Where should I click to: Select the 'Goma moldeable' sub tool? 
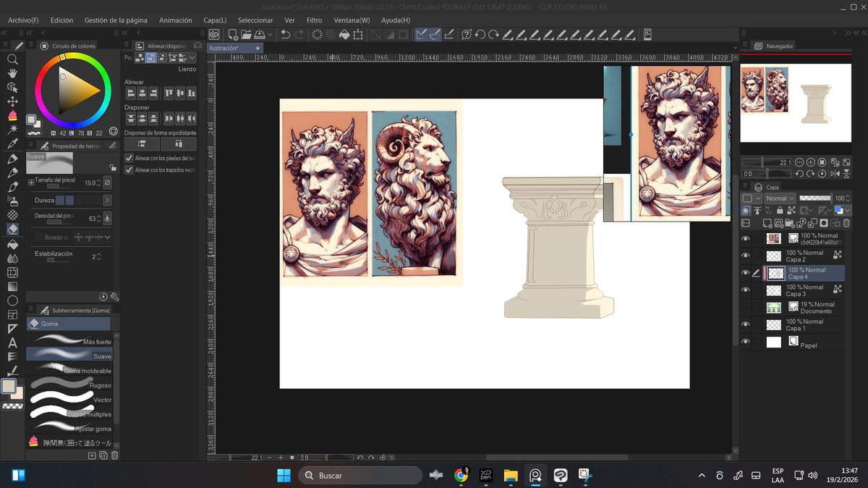point(69,370)
